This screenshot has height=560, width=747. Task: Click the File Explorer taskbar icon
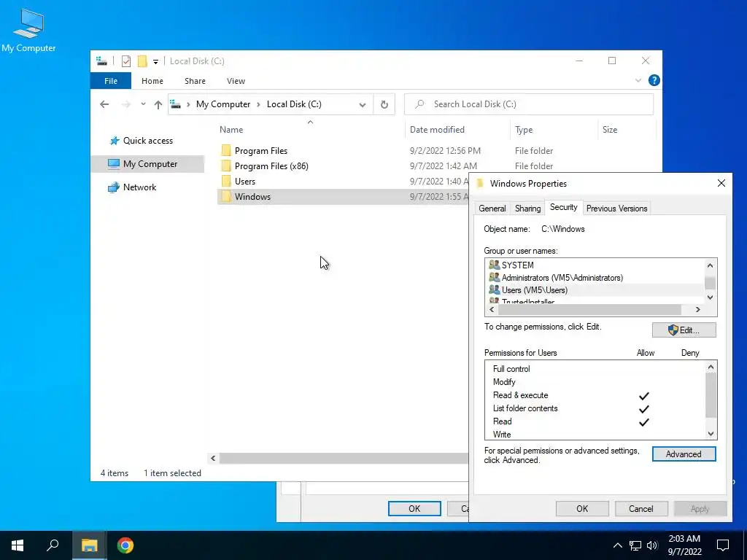tap(89, 545)
